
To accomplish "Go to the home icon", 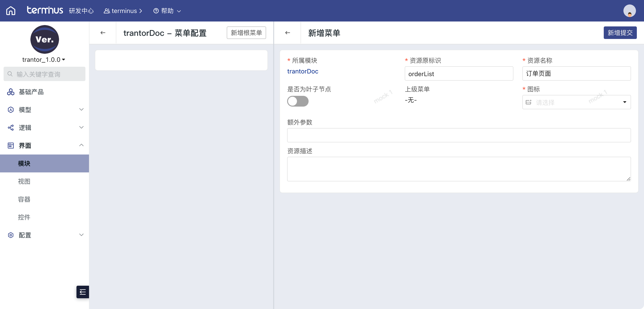I will pos(11,11).
